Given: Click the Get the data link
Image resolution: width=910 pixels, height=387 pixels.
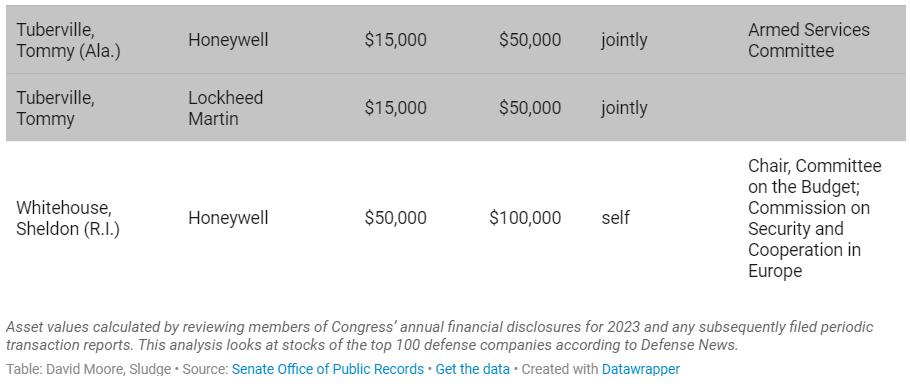Looking at the screenshot, I should (x=472, y=369).
